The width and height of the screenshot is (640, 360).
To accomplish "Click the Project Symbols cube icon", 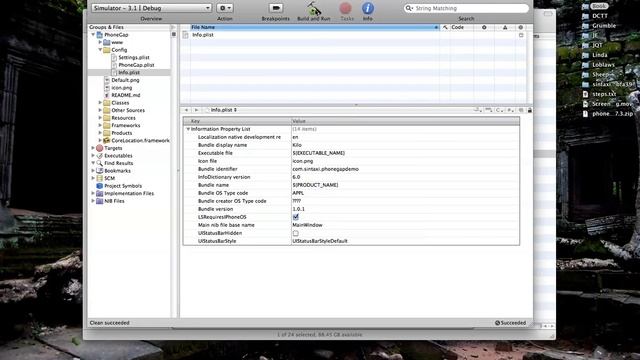I will point(100,186).
